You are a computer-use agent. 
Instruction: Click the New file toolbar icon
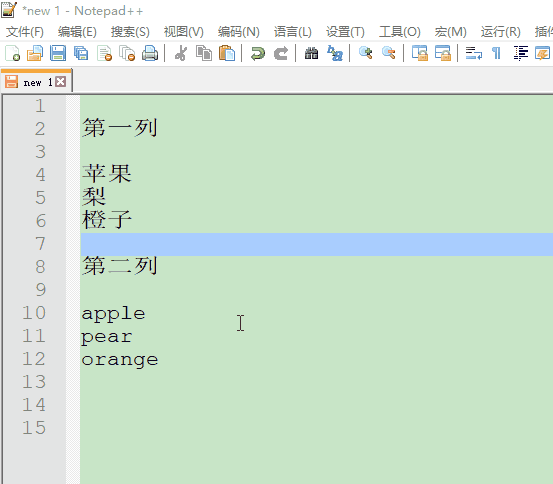click(12, 54)
